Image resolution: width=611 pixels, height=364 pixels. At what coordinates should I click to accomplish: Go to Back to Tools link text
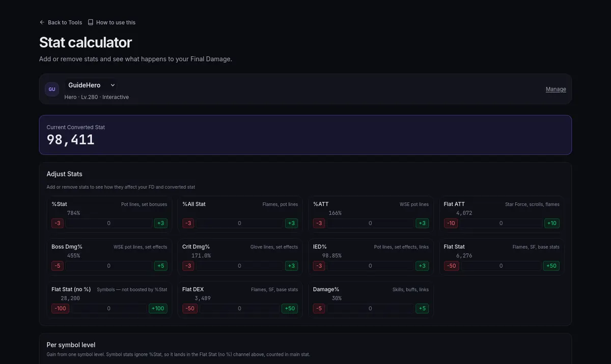(65, 22)
